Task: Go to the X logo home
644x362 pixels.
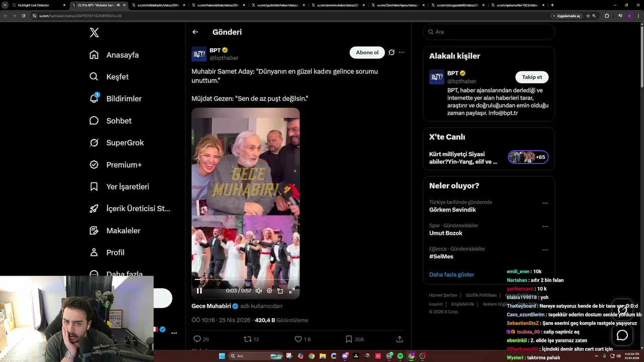Action: (94, 33)
